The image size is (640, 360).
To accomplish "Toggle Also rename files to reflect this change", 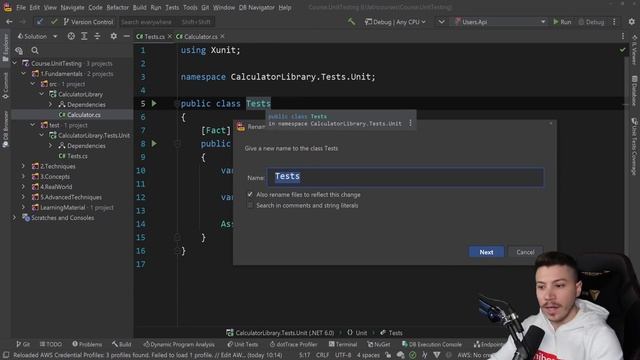I will pyautogui.click(x=250, y=195).
